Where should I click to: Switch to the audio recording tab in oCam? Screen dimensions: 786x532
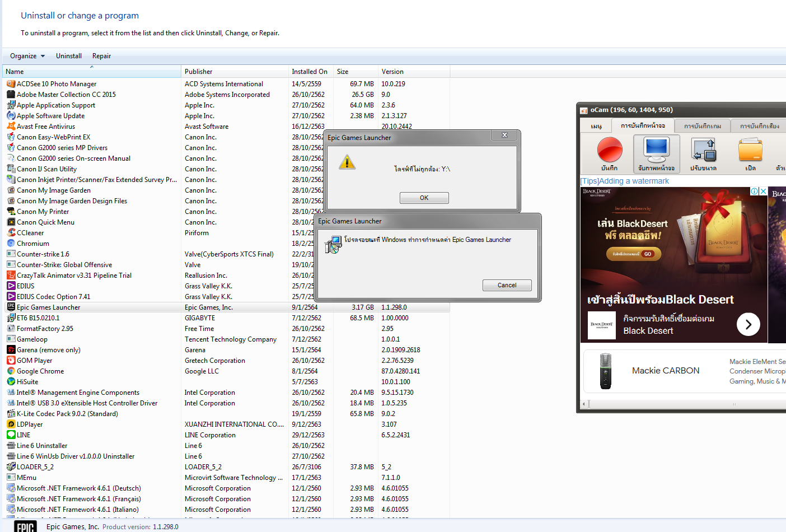pyautogui.click(x=759, y=126)
